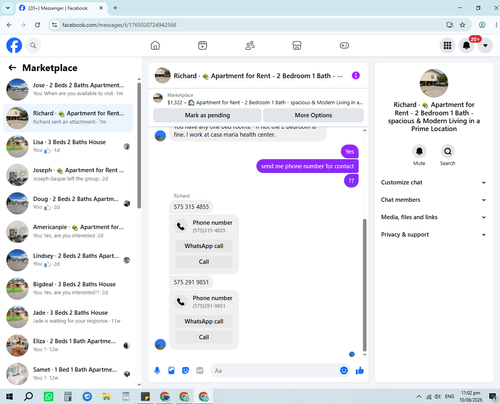Click phone icon for (575)291-9851 card
The height and width of the screenshot is (404, 500).
(181, 302)
